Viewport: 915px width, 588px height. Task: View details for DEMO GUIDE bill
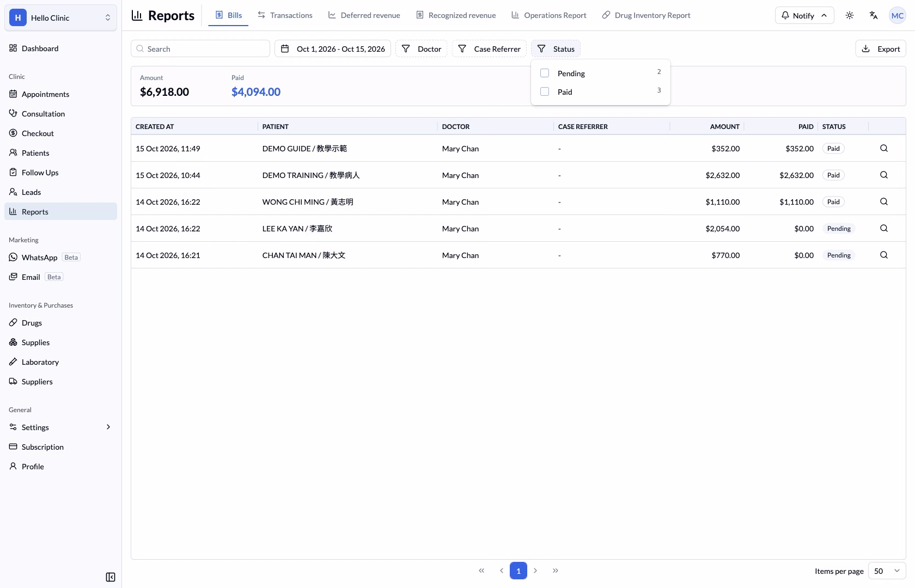click(x=884, y=148)
